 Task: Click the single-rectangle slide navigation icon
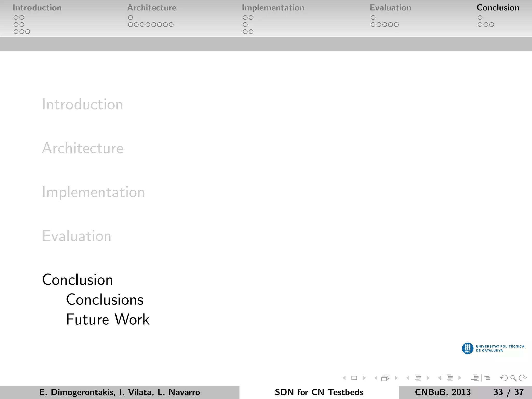coord(354,378)
